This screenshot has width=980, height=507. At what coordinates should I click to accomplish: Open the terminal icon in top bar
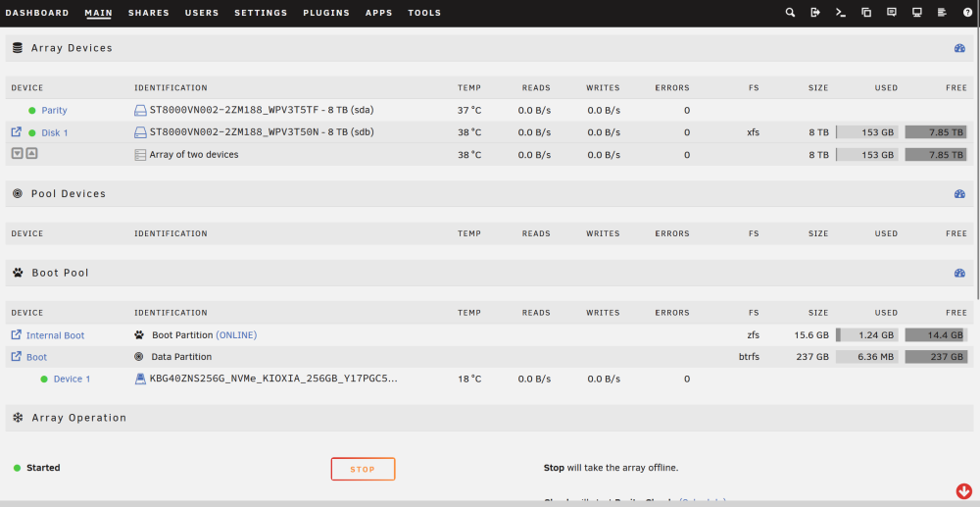[841, 13]
